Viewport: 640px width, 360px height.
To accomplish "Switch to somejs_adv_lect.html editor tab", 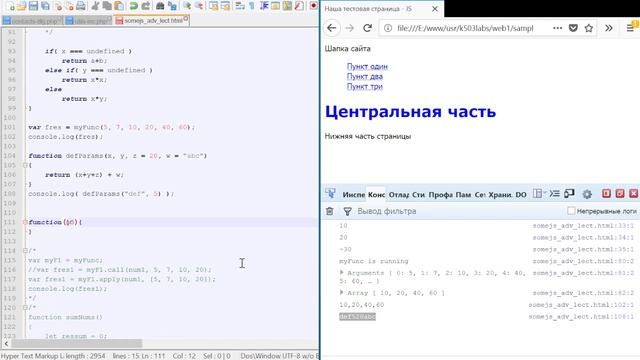I will point(152,20).
